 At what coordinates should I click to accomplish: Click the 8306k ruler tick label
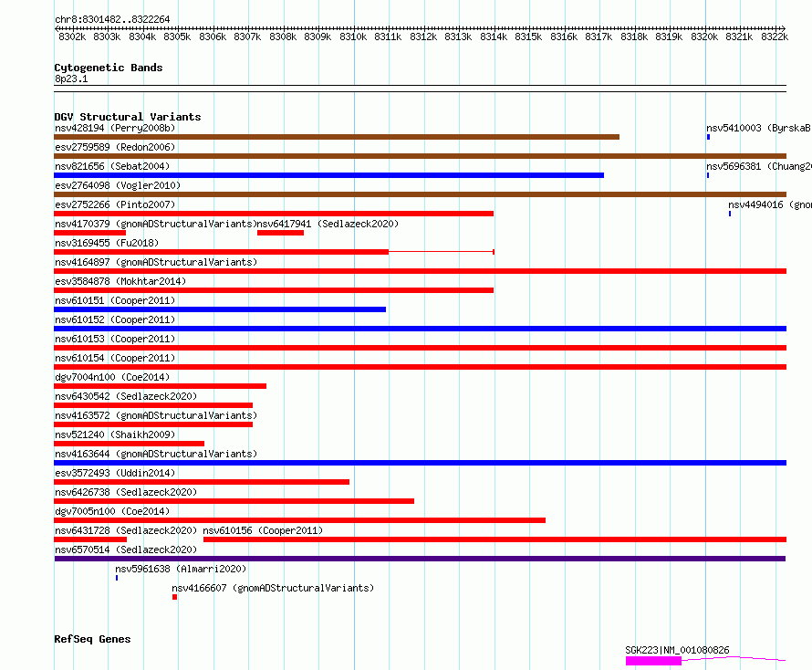point(213,37)
